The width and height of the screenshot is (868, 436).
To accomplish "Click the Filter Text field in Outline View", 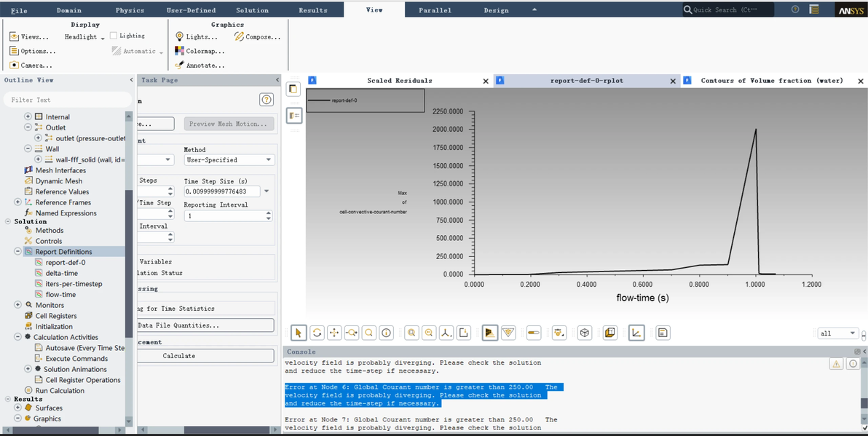I will (x=68, y=100).
